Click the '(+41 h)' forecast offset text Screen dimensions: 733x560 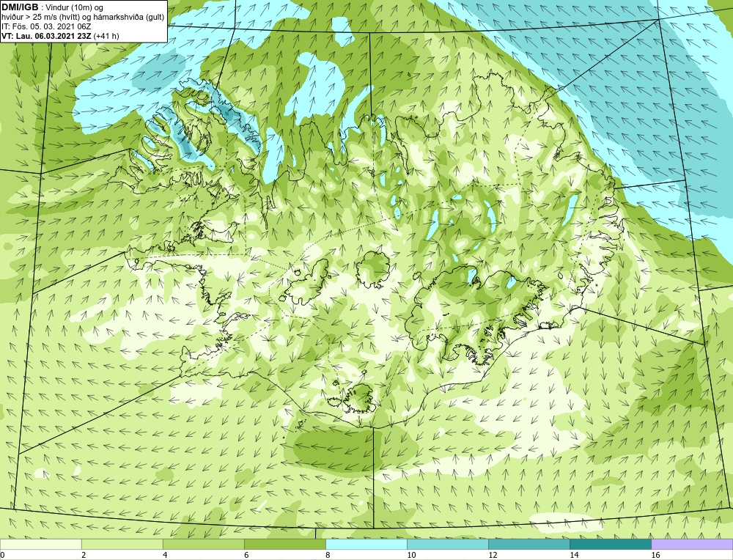106,36
